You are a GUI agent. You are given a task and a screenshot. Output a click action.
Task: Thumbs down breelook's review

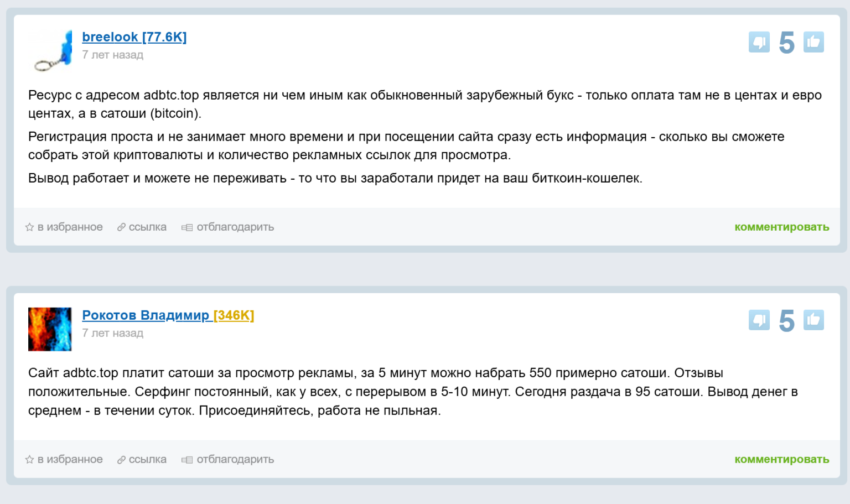coord(759,42)
